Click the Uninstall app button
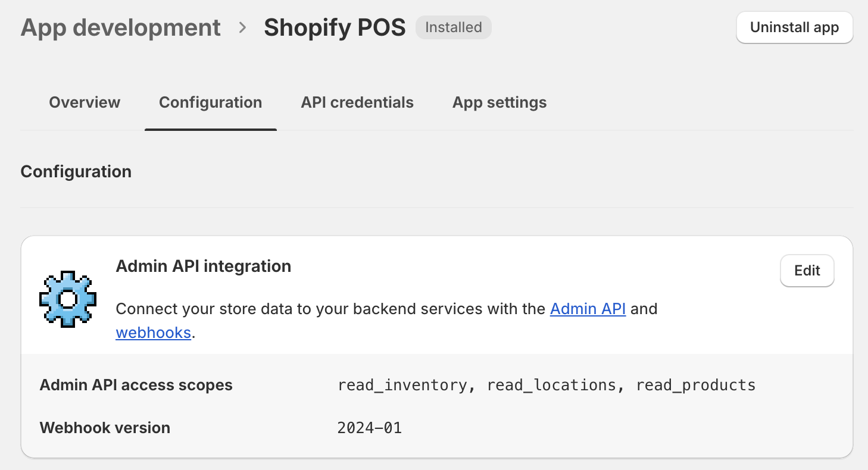 pos(794,27)
